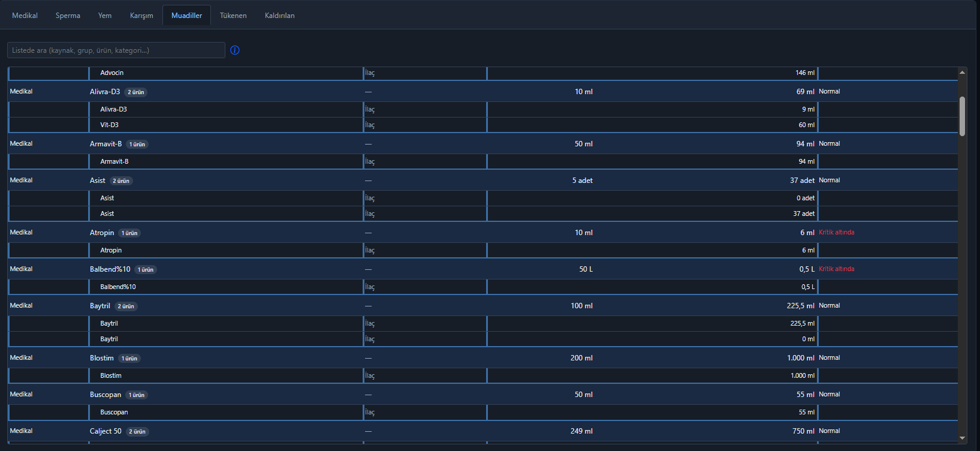Click the '146 ml' stock value for Advocin
The width and height of the screenshot is (980, 451).
click(x=805, y=73)
